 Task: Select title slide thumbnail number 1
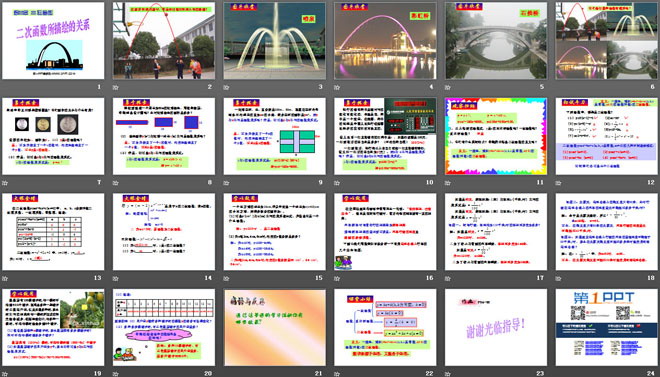pyautogui.click(x=53, y=41)
